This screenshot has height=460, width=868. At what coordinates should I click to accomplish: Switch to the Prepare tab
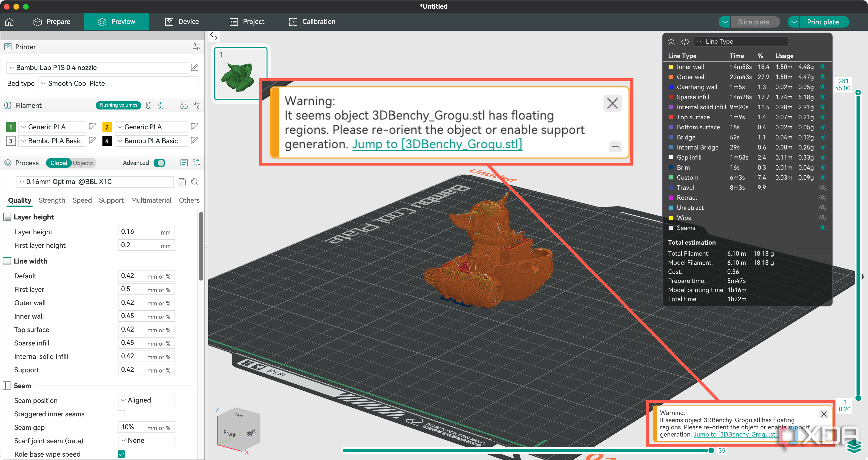coord(52,22)
